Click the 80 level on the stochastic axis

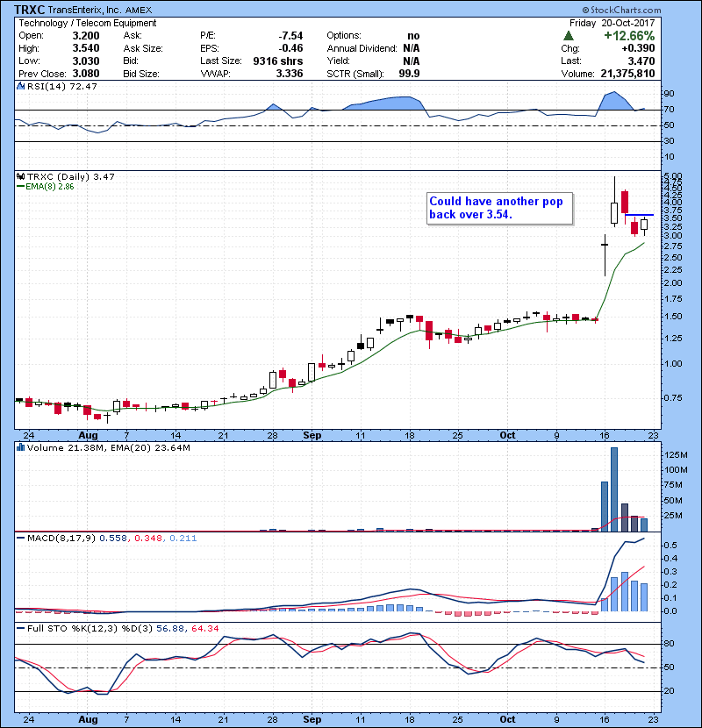(669, 644)
